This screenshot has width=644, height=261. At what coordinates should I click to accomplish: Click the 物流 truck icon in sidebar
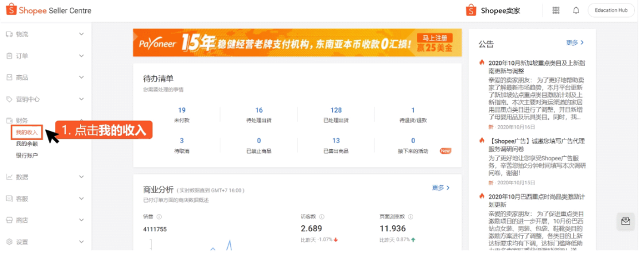[9, 34]
